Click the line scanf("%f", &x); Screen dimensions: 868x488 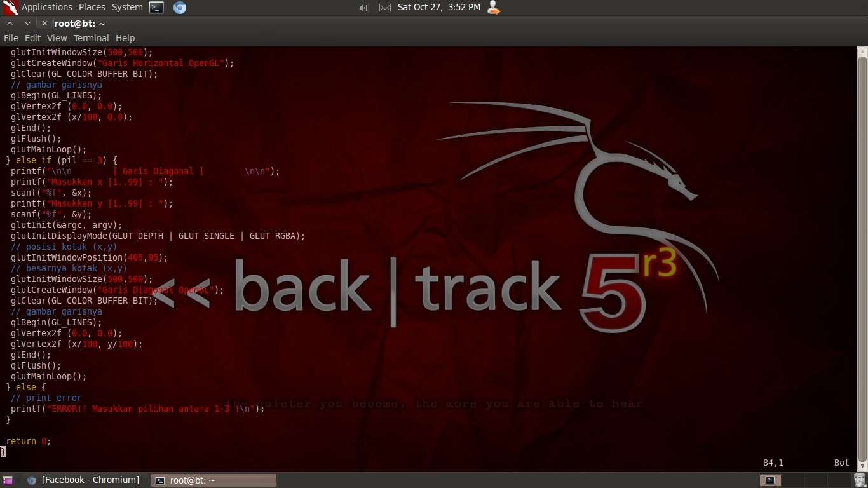(51, 193)
